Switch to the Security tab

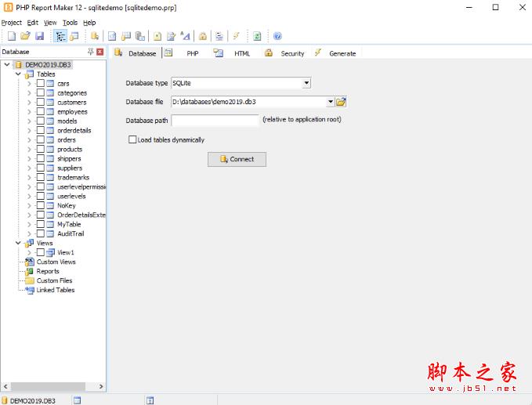pos(285,53)
